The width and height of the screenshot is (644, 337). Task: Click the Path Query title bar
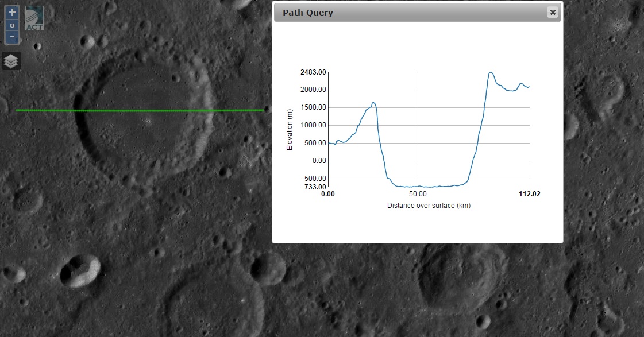pyautogui.click(x=402, y=12)
